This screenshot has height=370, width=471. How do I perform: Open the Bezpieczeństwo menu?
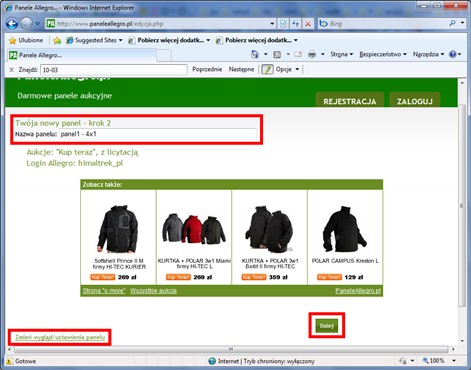[x=383, y=54]
